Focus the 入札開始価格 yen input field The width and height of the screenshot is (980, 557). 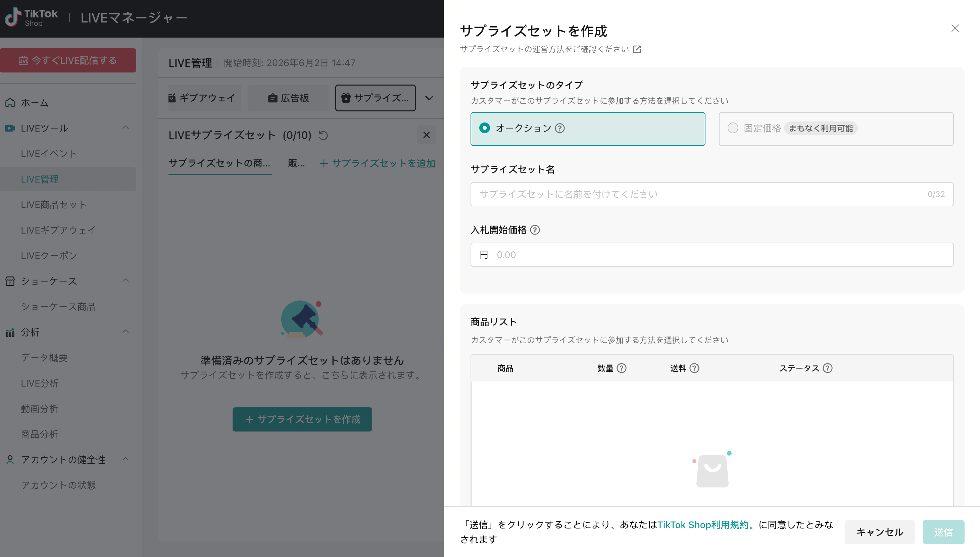click(x=712, y=255)
